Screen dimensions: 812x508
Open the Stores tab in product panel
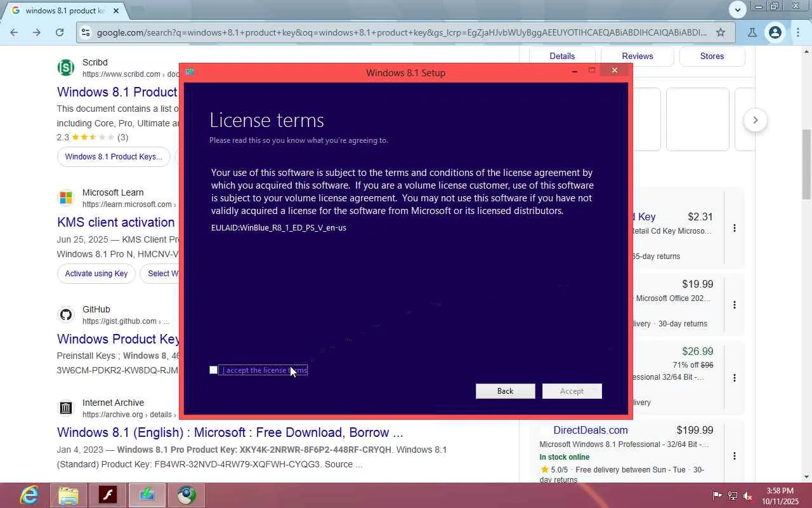(712, 56)
